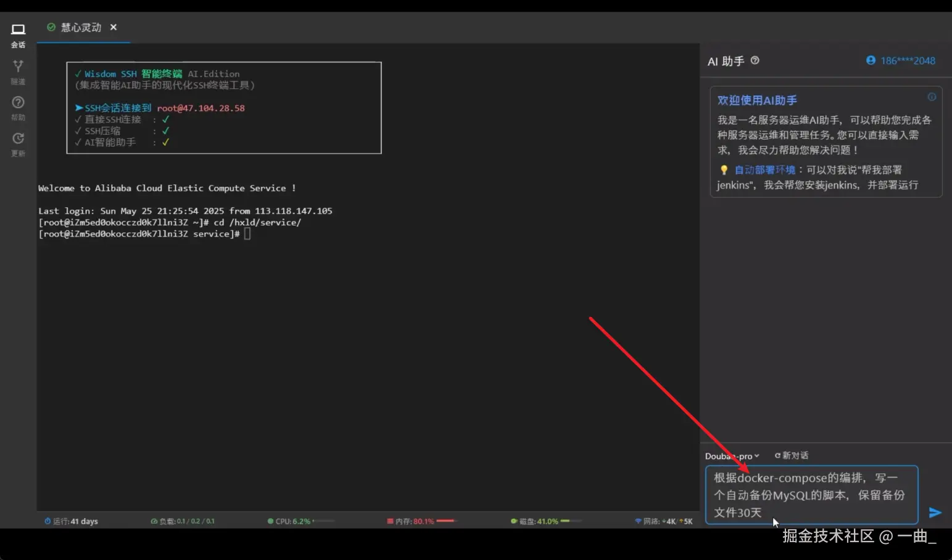Click the 自动部署环境 tip link
The height and width of the screenshot is (560, 952).
click(x=764, y=170)
